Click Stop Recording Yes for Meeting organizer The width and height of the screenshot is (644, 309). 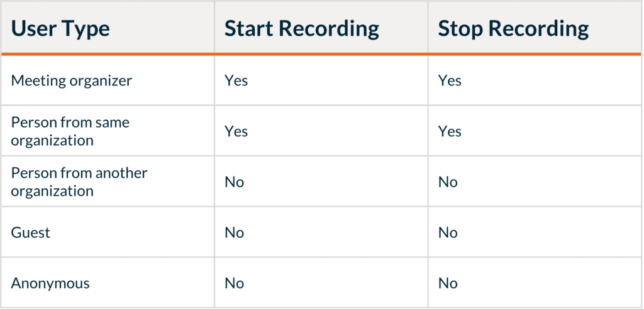tap(450, 80)
